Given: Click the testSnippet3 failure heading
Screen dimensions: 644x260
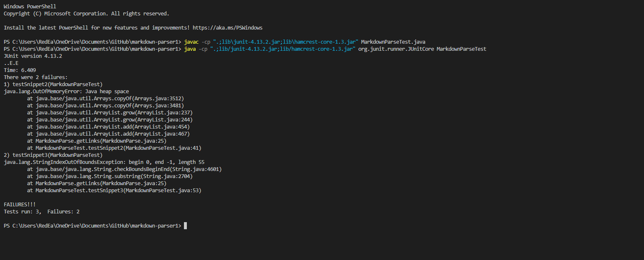Looking at the screenshot, I should pos(54,155).
